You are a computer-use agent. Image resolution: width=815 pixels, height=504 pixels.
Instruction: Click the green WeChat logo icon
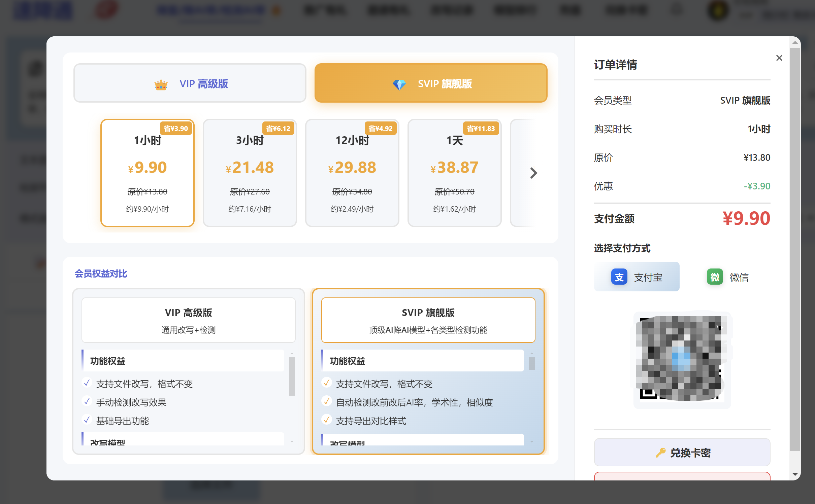[x=714, y=277]
